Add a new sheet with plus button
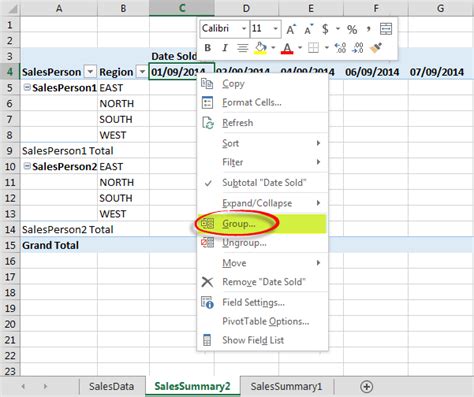 pyautogui.click(x=367, y=387)
